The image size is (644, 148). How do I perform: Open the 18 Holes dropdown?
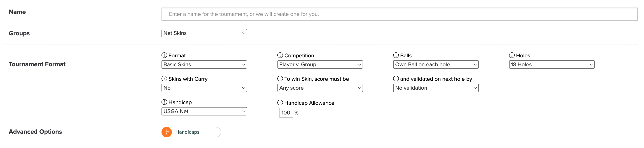(x=552, y=64)
